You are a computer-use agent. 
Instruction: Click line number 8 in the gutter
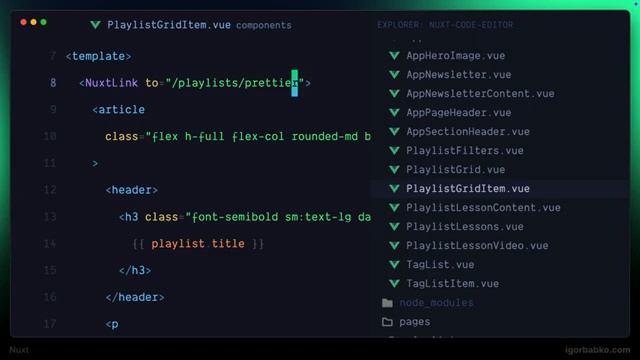pos(53,83)
